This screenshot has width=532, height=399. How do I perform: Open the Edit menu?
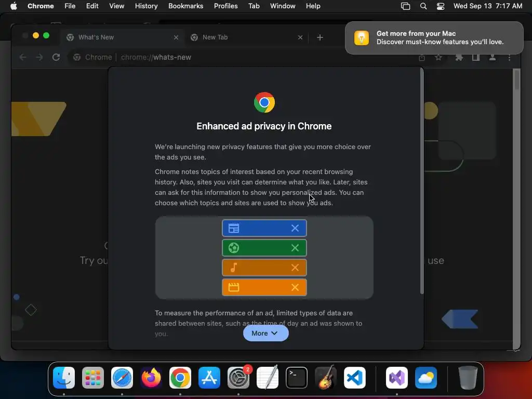pyautogui.click(x=92, y=6)
